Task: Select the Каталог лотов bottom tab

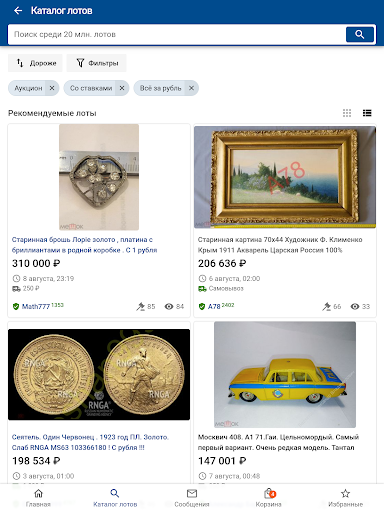Action: pos(115,498)
